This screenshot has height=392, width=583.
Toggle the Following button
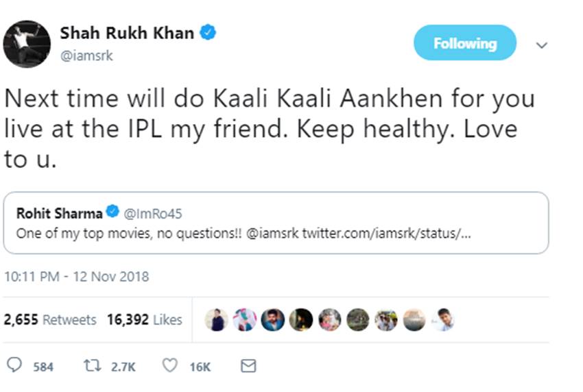pos(464,43)
